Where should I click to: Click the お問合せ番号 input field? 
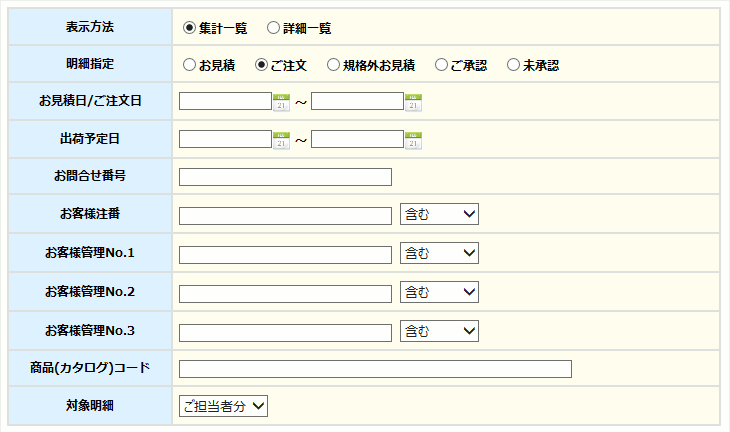click(x=285, y=177)
